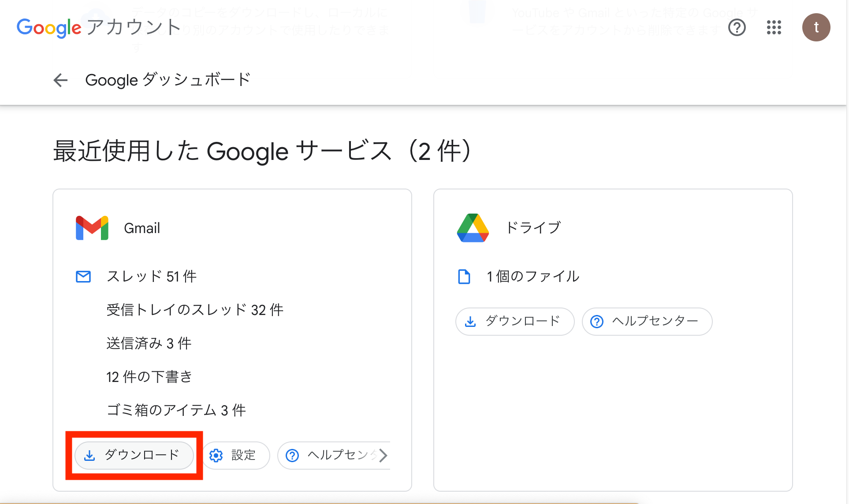
Task: Click the file icon beside 1 個のファイル
Action: (x=464, y=277)
